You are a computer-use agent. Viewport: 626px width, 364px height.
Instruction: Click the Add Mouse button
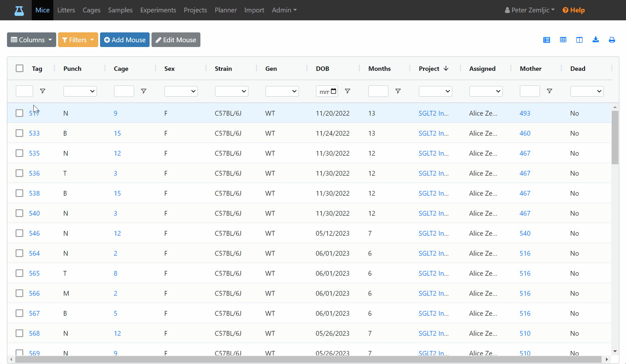[125, 40]
